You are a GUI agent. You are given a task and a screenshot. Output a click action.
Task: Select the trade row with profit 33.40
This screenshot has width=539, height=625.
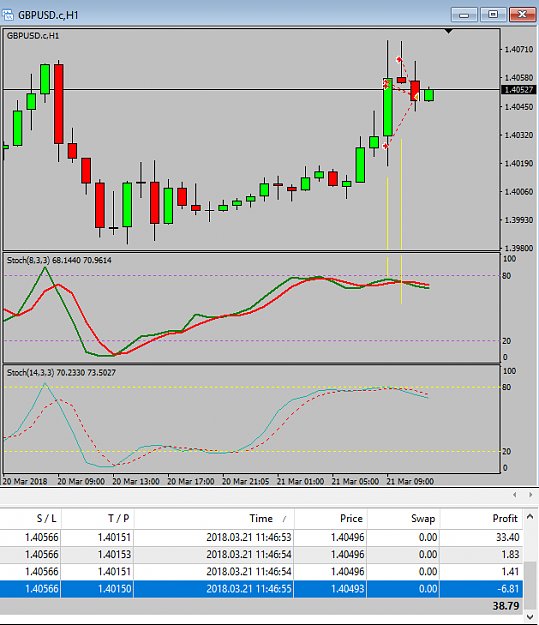coord(262,537)
